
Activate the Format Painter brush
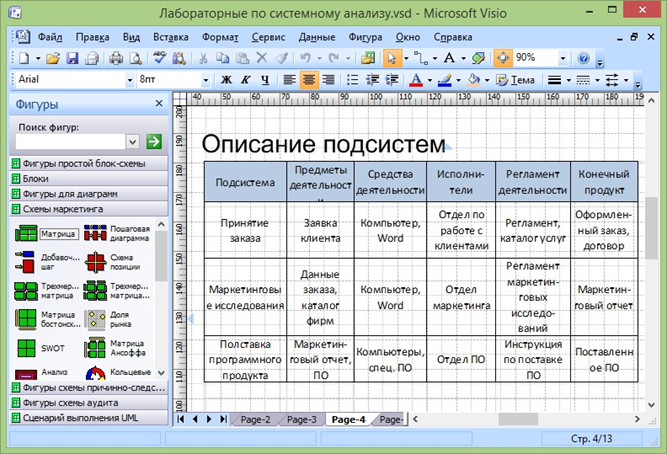pyautogui.click(x=281, y=58)
